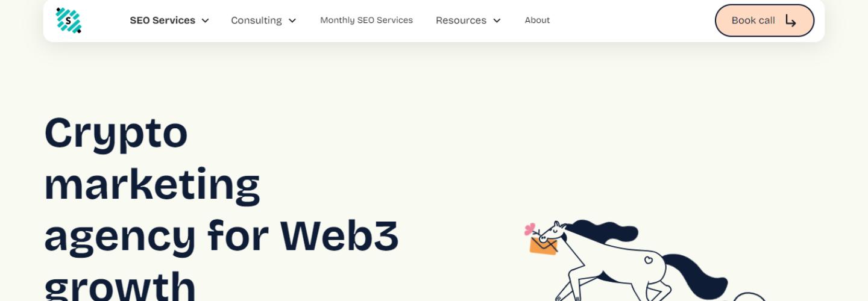Click the heart mark on horse's body
Image resolution: width=868 pixels, height=301 pixels.
[x=649, y=260]
